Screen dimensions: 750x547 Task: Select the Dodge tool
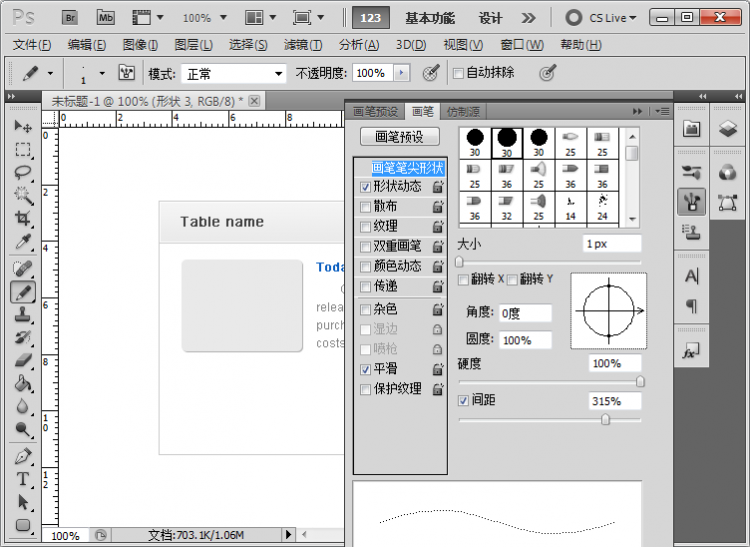(x=22, y=429)
